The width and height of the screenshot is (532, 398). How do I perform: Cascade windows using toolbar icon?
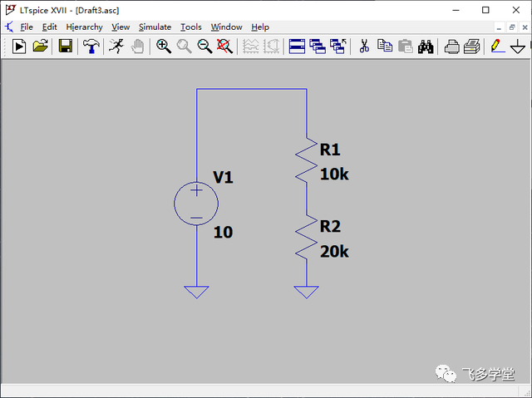coord(318,46)
